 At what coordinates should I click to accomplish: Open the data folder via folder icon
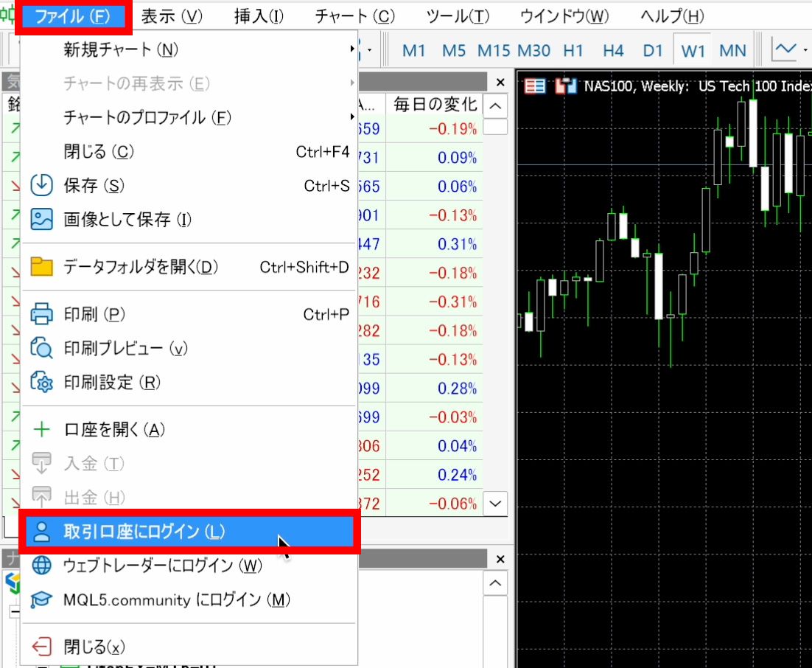[41, 266]
